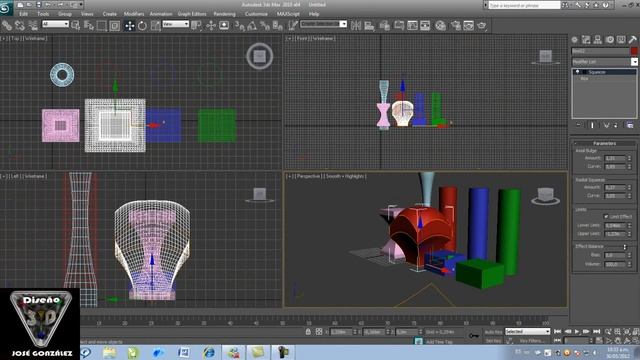This screenshot has height=360, width=640.
Task: Select the Unlink Selection tool
Action: pyautogui.click(x=20, y=26)
